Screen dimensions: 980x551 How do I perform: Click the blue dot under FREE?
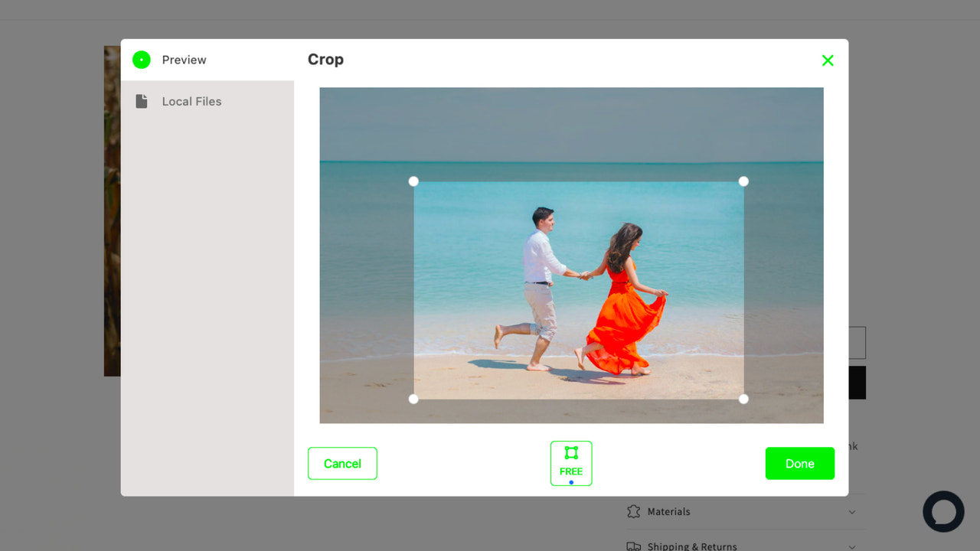tap(571, 482)
